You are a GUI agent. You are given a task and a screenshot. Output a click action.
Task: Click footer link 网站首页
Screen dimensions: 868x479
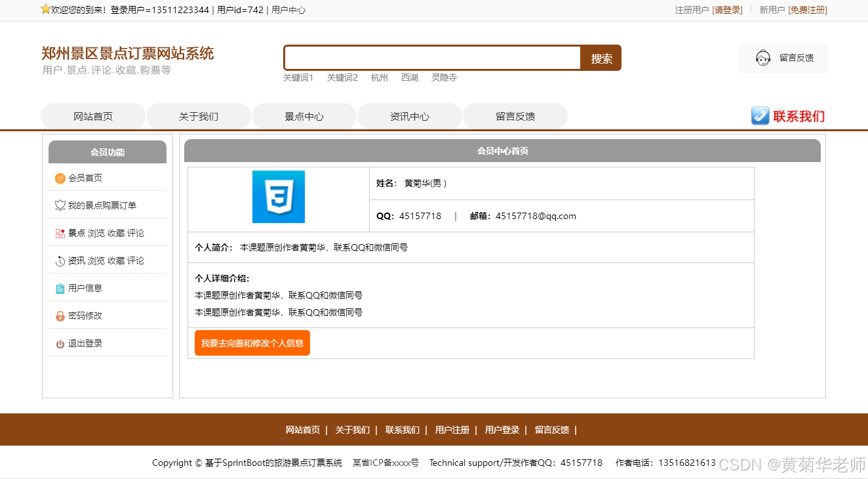click(x=303, y=430)
